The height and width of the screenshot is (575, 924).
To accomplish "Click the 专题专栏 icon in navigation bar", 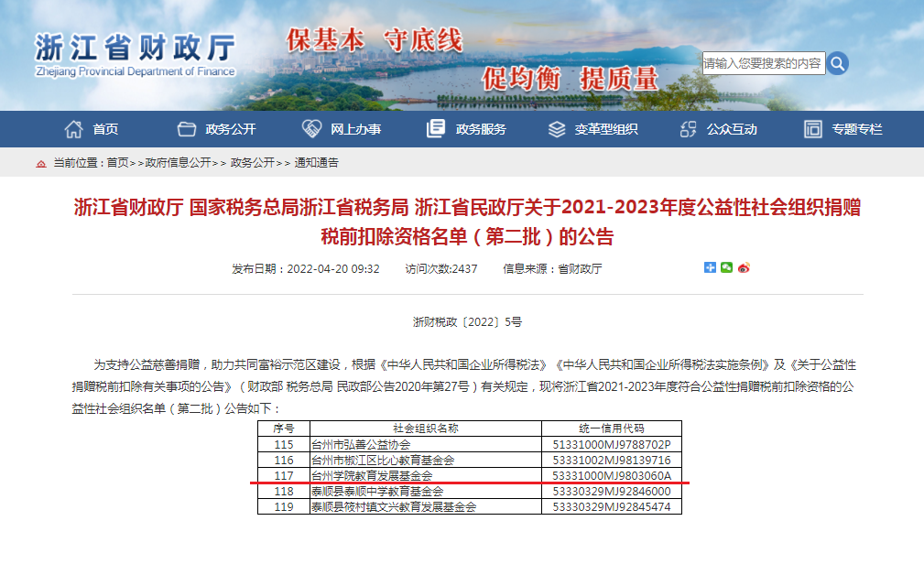I will [812, 129].
